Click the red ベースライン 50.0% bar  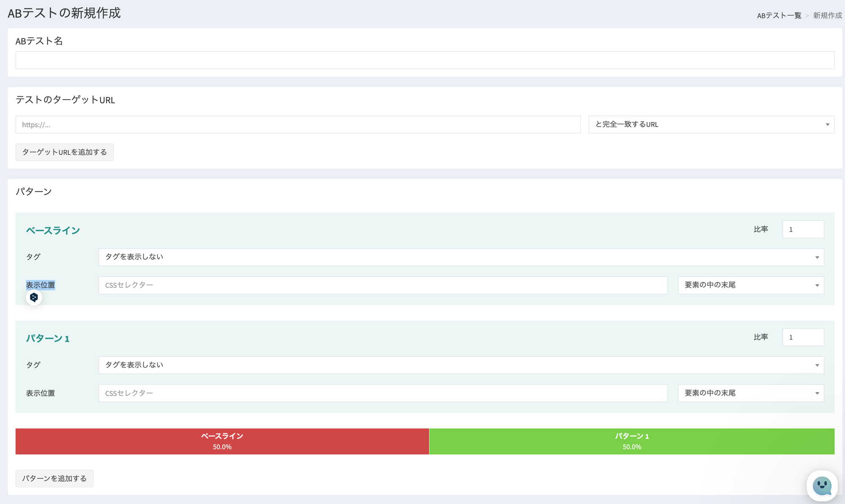coord(222,442)
